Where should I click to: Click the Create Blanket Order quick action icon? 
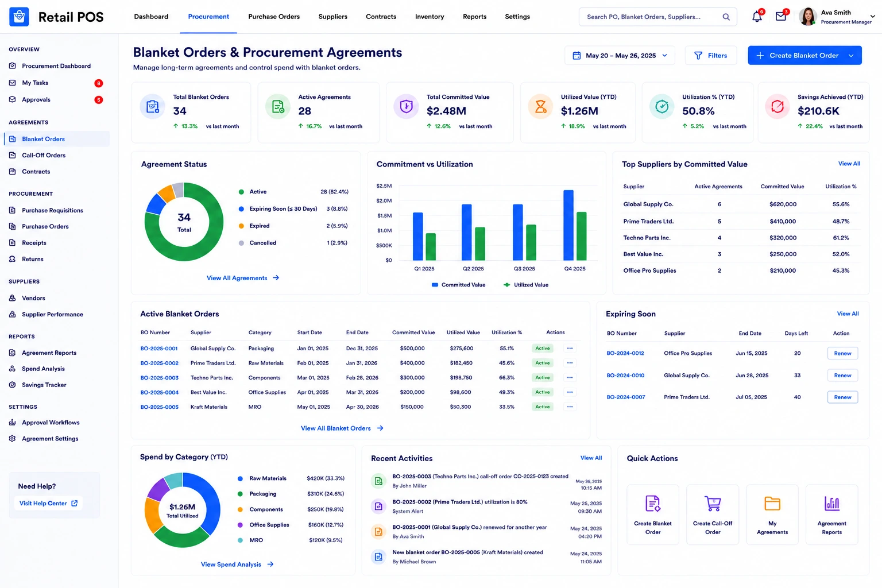click(653, 504)
